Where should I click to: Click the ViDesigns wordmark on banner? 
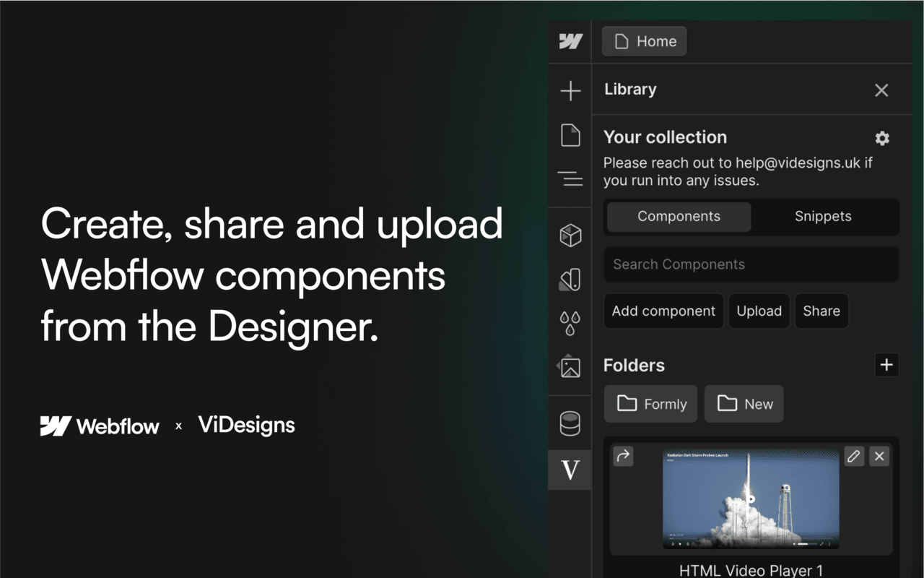[x=247, y=426]
